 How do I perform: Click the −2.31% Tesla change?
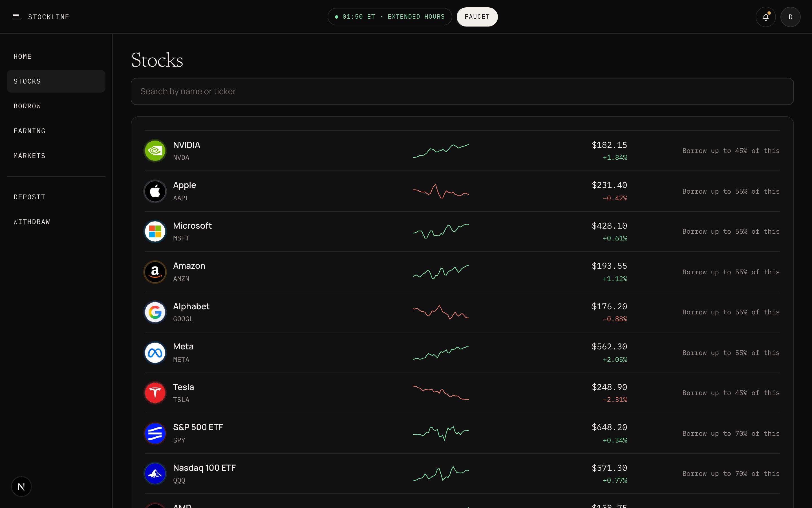click(615, 399)
